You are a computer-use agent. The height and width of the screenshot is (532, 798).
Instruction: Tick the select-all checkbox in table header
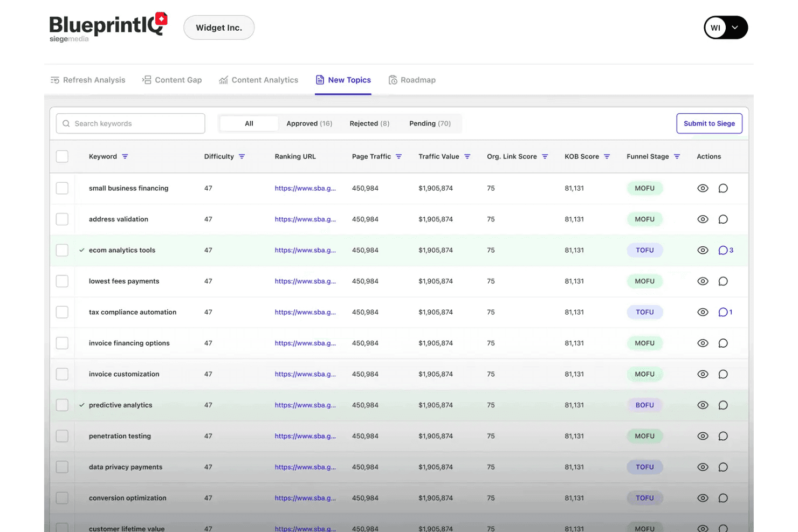coord(63,156)
